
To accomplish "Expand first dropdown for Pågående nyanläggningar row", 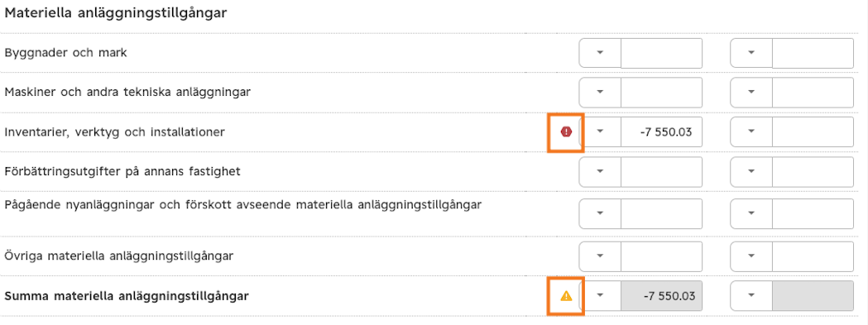I will pos(600,213).
